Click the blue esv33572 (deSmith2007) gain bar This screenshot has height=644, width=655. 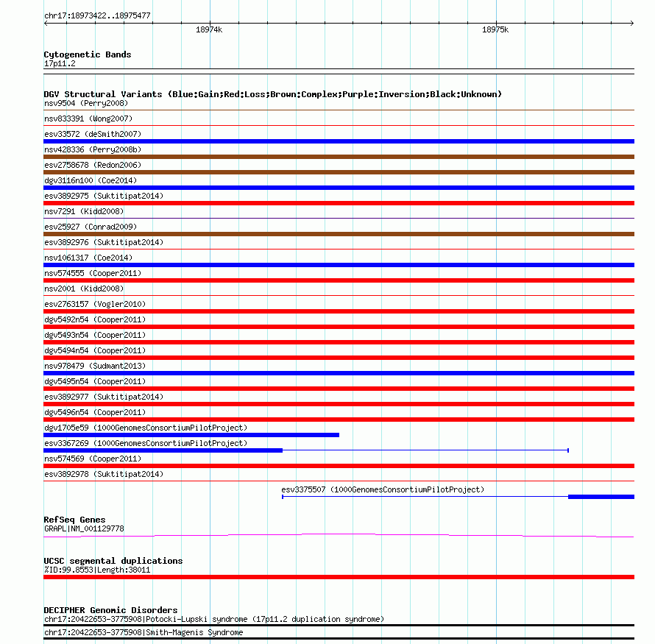tap(339, 141)
